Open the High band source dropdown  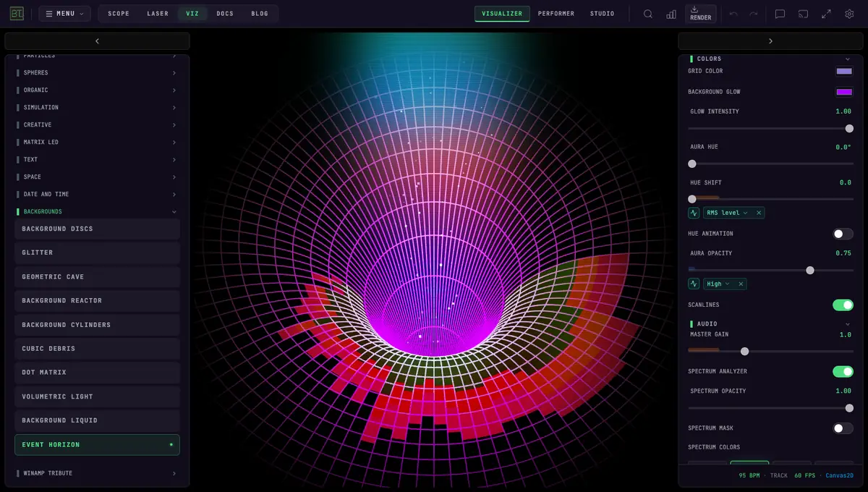click(x=718, y=284)
